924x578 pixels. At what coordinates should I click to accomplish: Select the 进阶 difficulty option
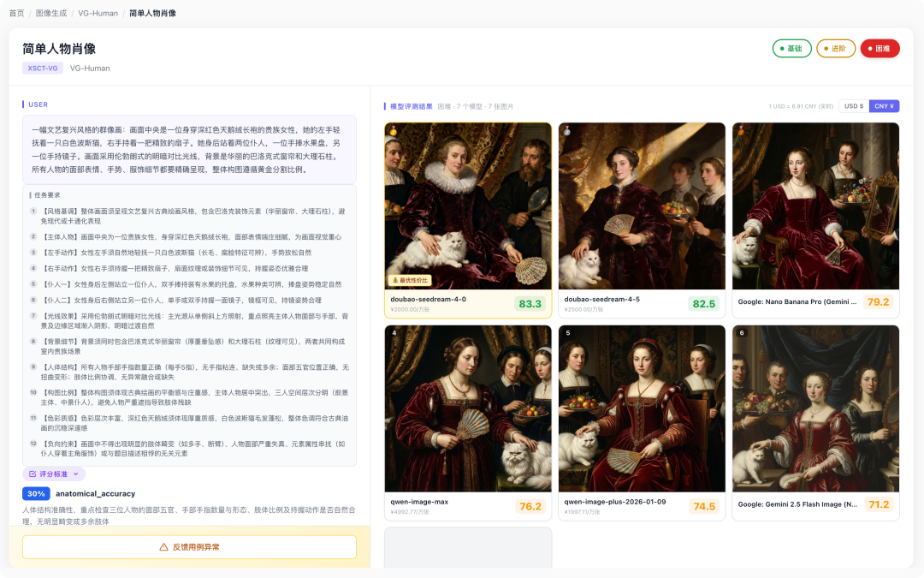(835, 49)
